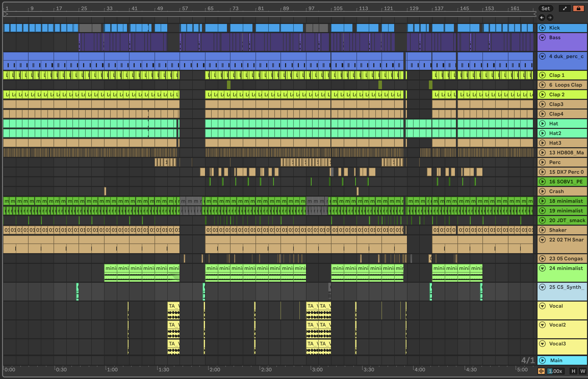Unfold the Shaker track
The height and width of the screenshot is (379, 588).
coord(542,230)
